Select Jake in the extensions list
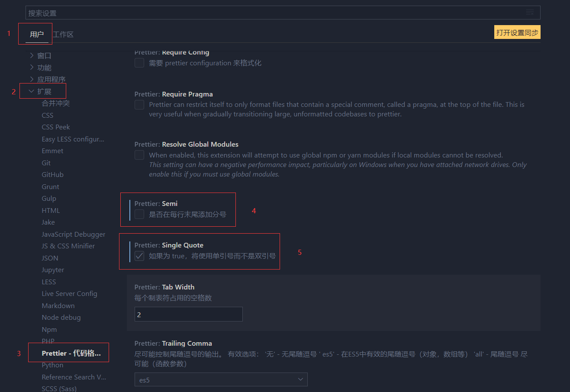The image size is (570, 392). [x=48, y=222]
